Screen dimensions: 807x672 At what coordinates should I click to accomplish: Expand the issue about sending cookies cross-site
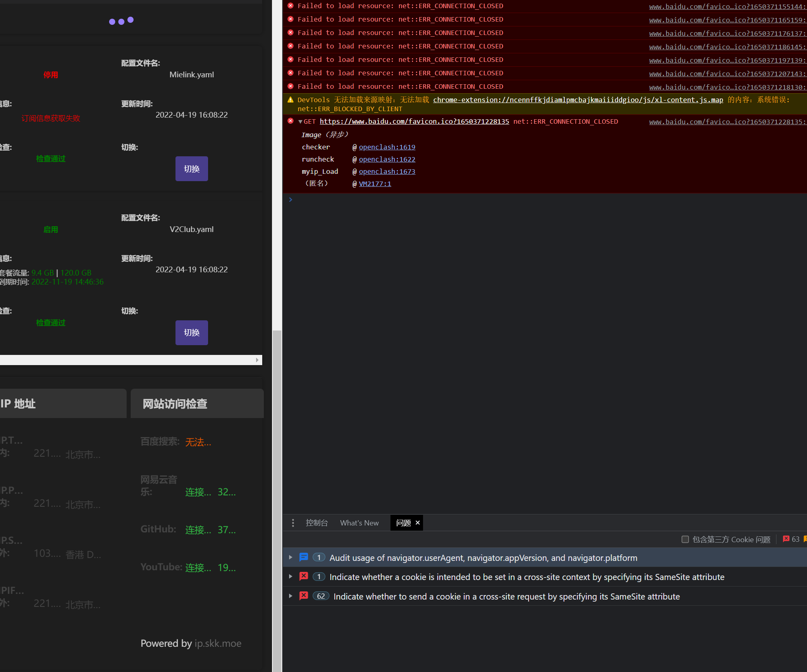point(291,596)
